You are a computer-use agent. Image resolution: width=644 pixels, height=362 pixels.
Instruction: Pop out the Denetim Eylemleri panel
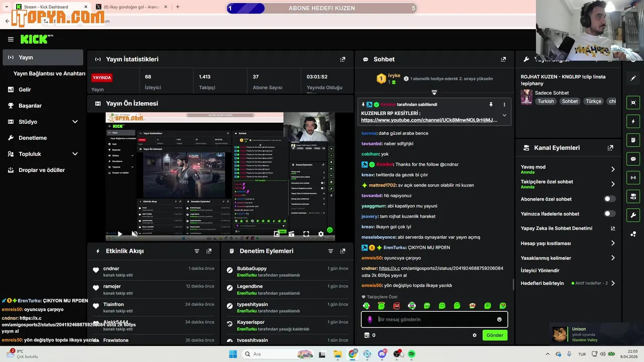click(343, 251)
